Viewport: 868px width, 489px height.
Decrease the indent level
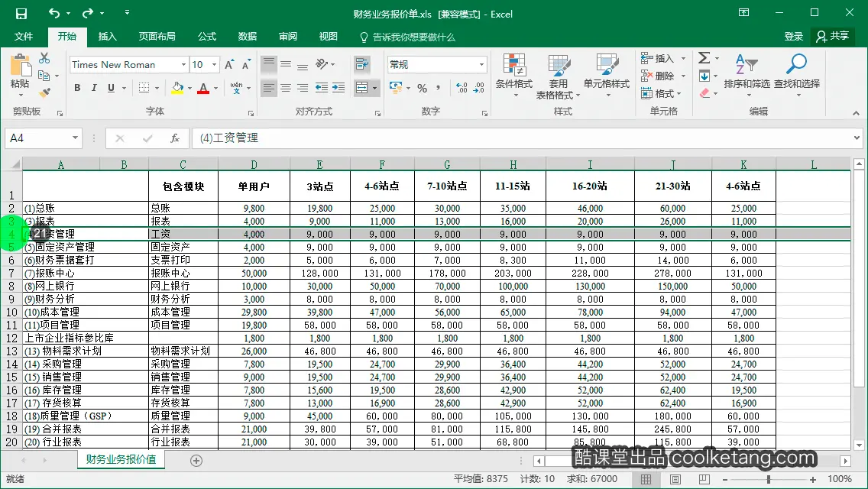point(321,88)
